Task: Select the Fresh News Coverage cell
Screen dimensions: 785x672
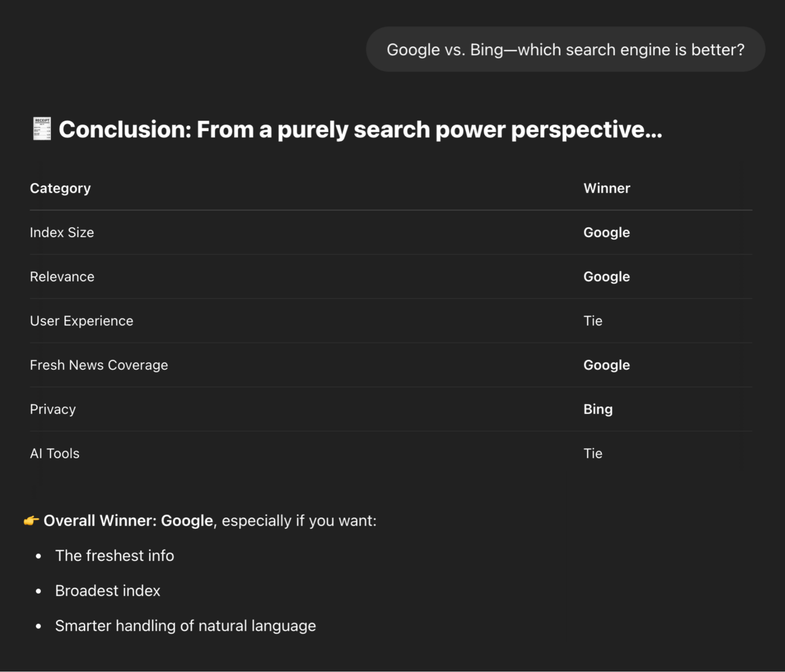Action: (99, 365)
